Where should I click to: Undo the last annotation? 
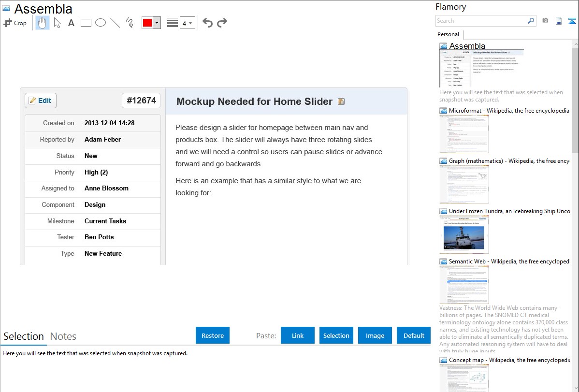coord(207,23)
